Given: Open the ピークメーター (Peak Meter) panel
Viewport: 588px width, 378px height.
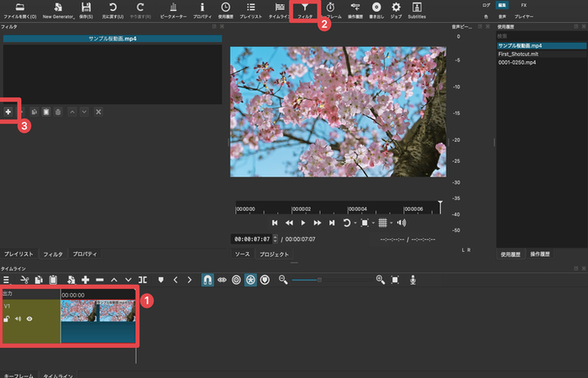Looking at the screenshot, I should pos(173,10).
